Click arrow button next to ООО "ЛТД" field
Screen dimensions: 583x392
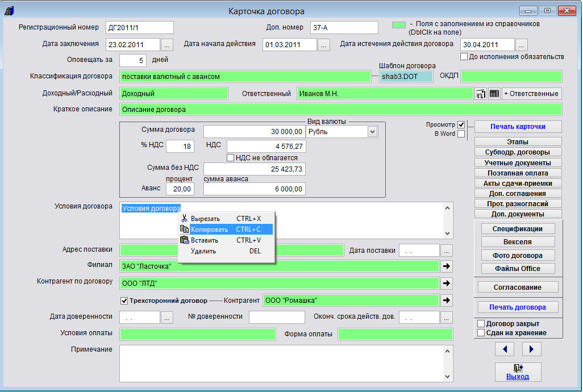pos(447,283)
